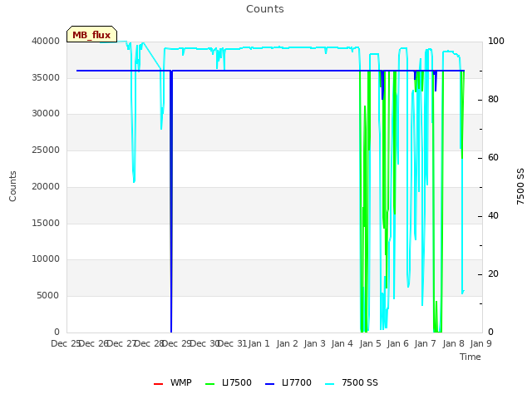Click the Time axis label

pyautogui.click(x=470, y=357)
